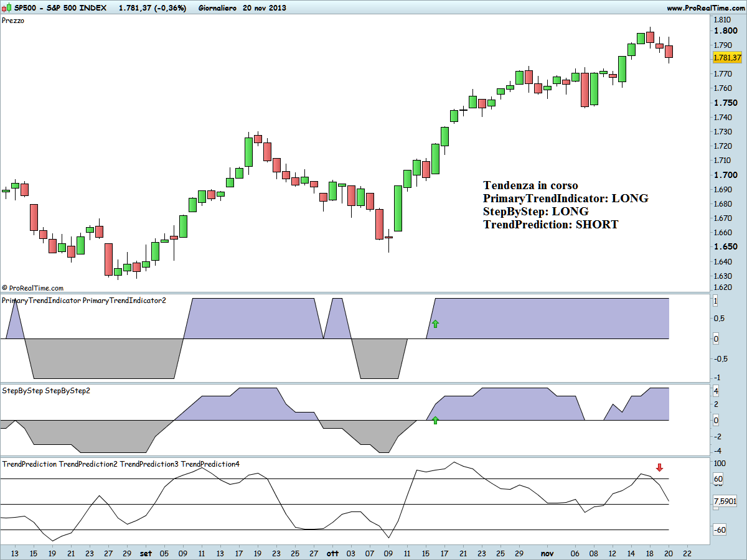Click the 'nov' month label on date axis
The height and width of the screenshot is (560, 747).
pyautogui.click(x=547, y=553)
